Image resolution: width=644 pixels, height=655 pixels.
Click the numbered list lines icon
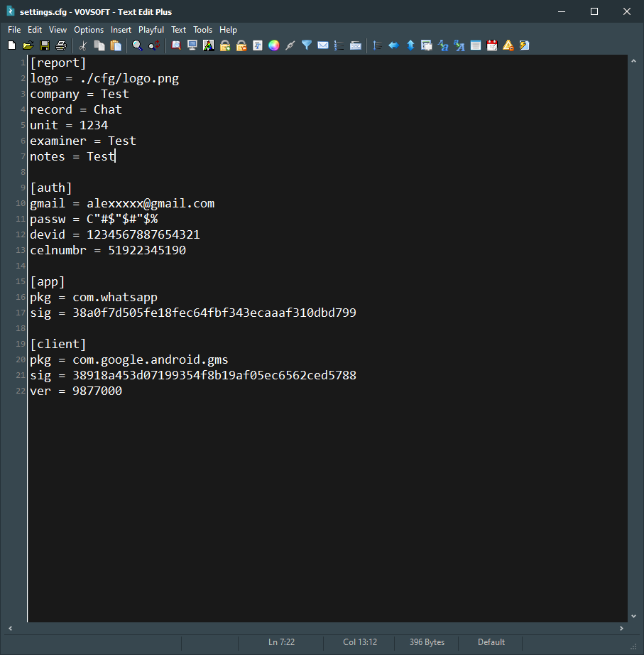[x=339, y=45]
